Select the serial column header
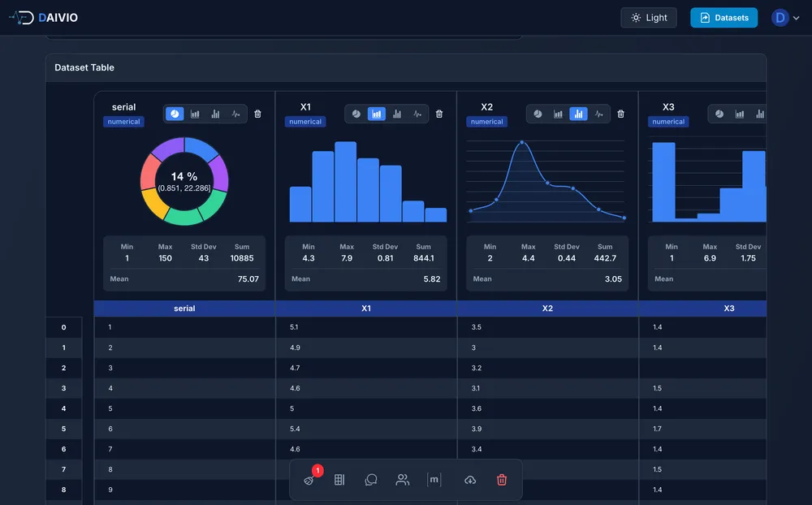The image size is (812, 505). pyautogui.click(x=184, y=309)
